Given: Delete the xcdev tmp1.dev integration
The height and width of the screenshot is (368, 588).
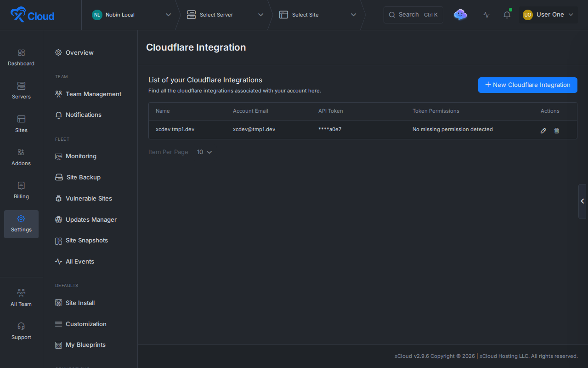Looking at the screenshot, I should 557,131.
